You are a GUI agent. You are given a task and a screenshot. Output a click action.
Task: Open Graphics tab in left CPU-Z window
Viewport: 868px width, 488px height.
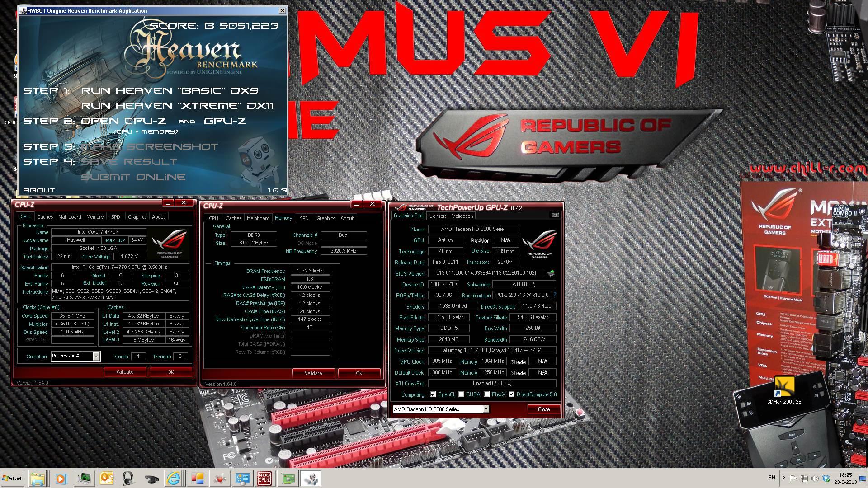[x=137, y=217]
